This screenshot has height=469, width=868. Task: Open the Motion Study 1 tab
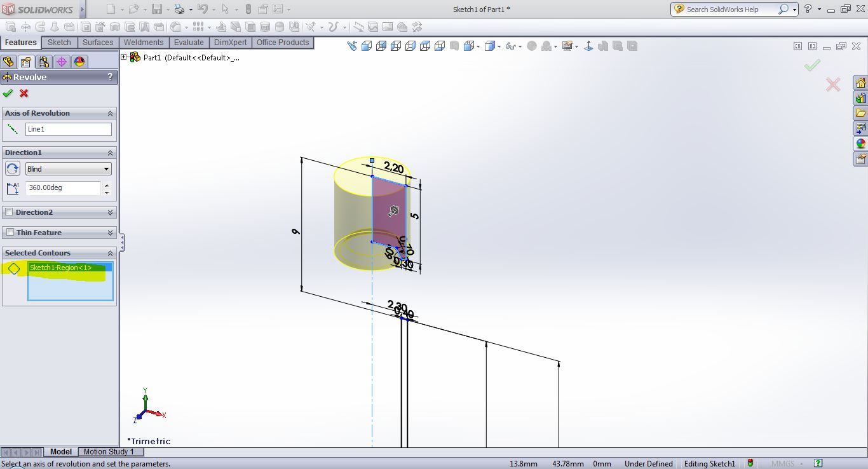click(x=109, y=452)
